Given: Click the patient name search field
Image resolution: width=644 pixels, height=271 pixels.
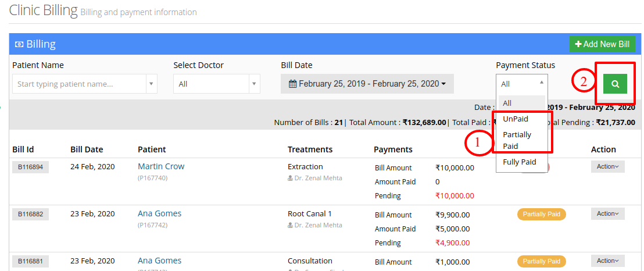Looking at the screenshot, I should [80, 84].
